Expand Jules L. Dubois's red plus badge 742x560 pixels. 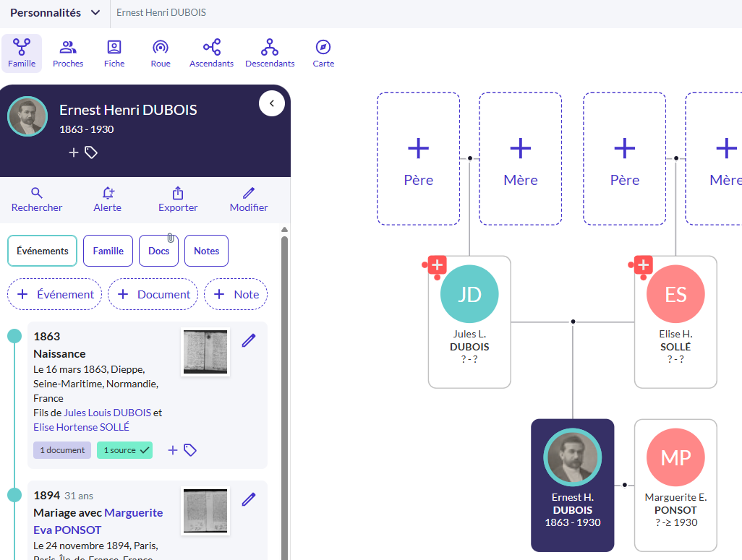click(x=437, y=265)
